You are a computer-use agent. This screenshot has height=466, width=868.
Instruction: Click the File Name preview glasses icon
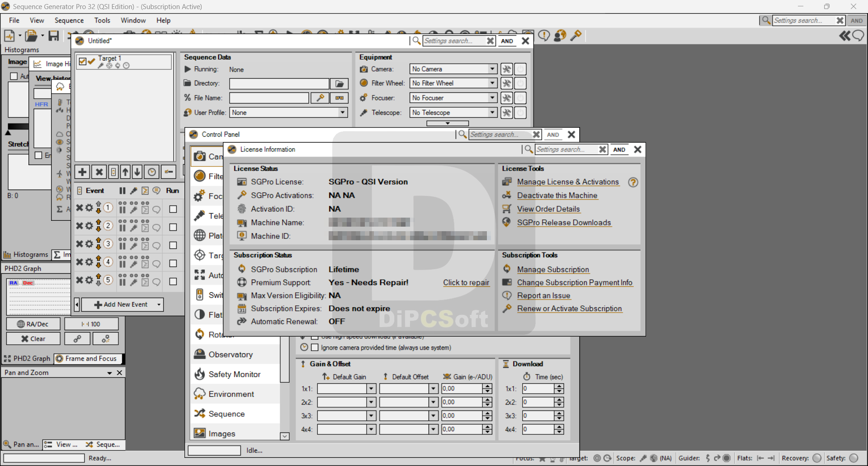click(x=339, y=98)
